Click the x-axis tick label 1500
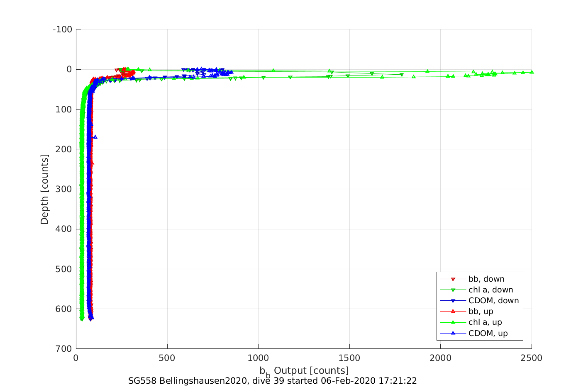The height and width of the screenshot is (392, 588). click(x=349, y=358)
